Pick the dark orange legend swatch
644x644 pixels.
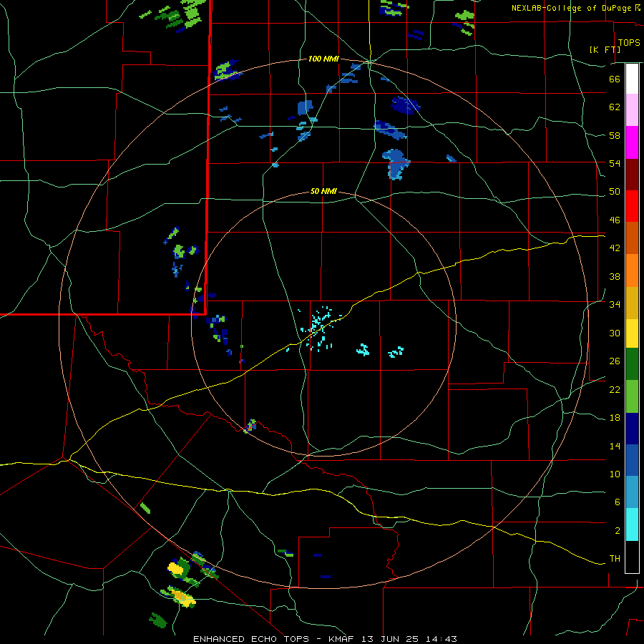[632, 238]
